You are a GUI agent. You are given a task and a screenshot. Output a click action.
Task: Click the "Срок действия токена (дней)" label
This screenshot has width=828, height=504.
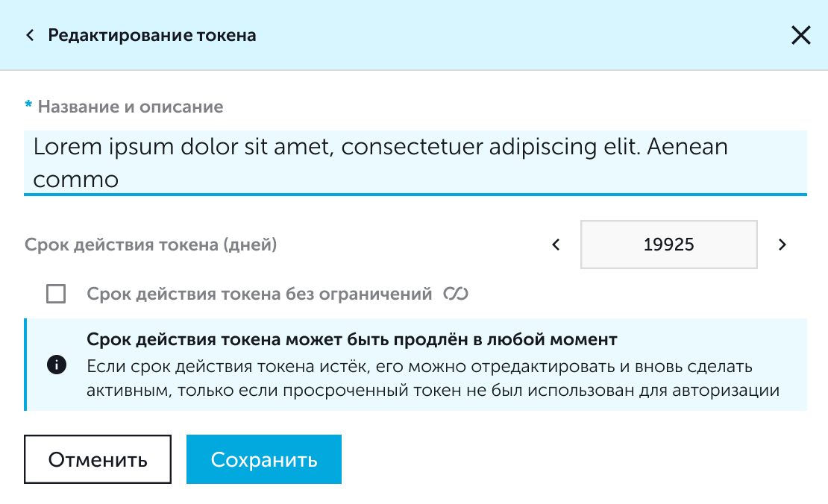tap(151, 245)
